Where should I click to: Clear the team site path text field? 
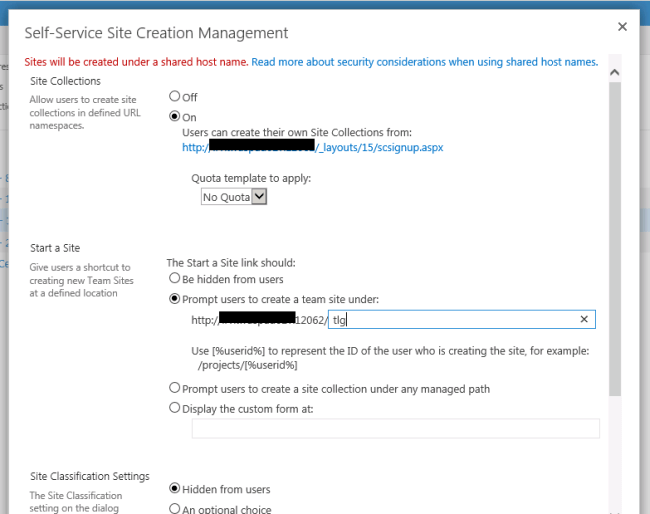pyautogui.click(x=584, y=319)
